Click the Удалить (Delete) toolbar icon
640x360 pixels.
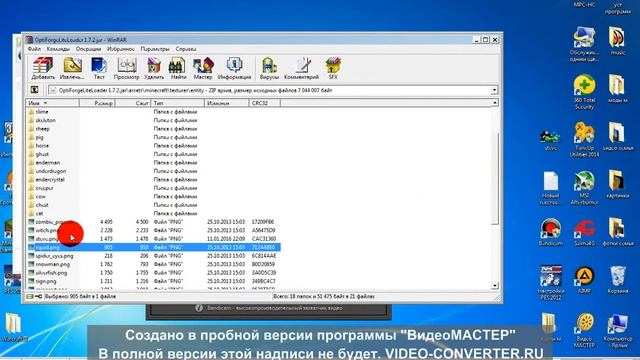point(154,68)
